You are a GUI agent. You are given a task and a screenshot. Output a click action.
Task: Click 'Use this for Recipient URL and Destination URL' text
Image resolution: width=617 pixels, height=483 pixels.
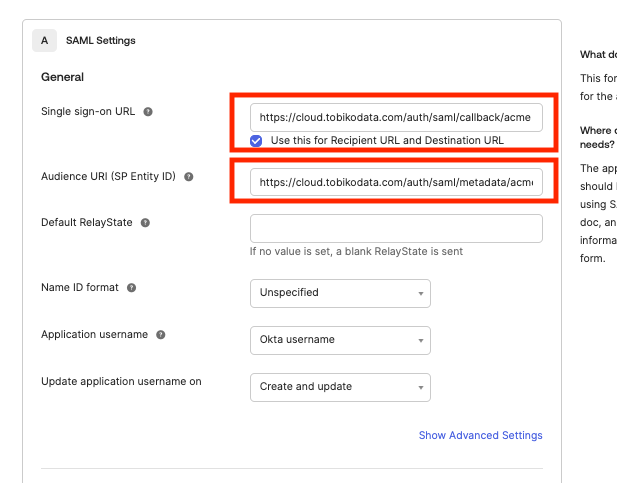tap(387, 141)
